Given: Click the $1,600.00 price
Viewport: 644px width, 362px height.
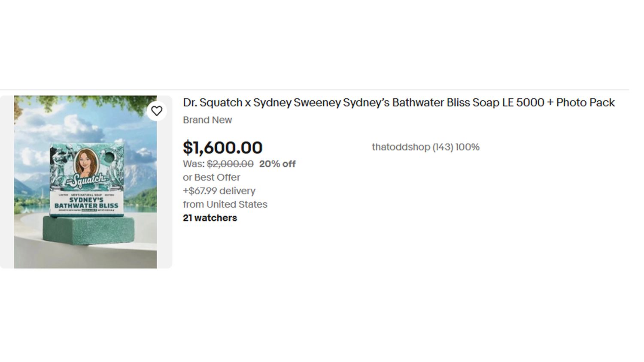Looking at the screenshot, I should [x=222, y=148].
